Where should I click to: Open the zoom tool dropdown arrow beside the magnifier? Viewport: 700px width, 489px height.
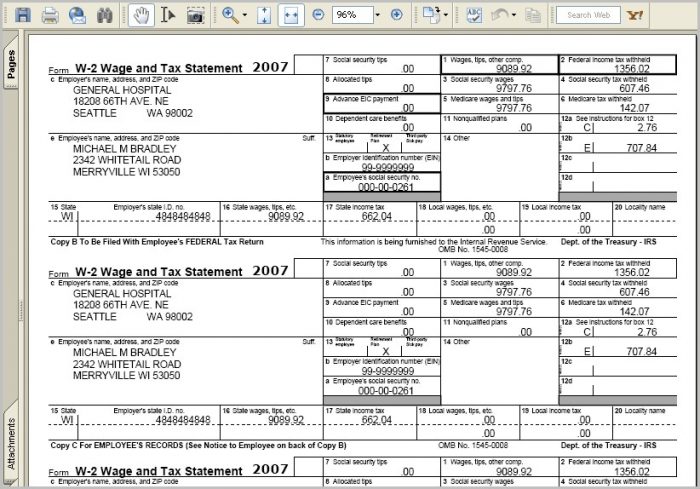[x=245, y=15]
